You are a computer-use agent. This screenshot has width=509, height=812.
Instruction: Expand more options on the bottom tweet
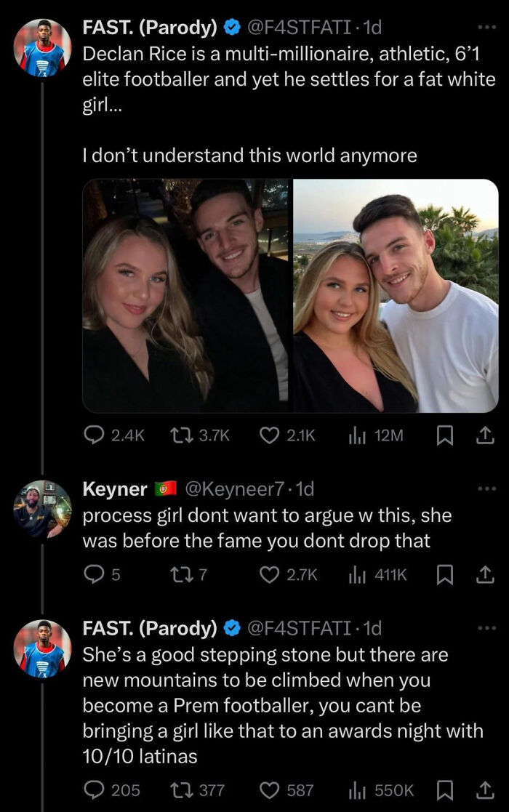[485, 627]
